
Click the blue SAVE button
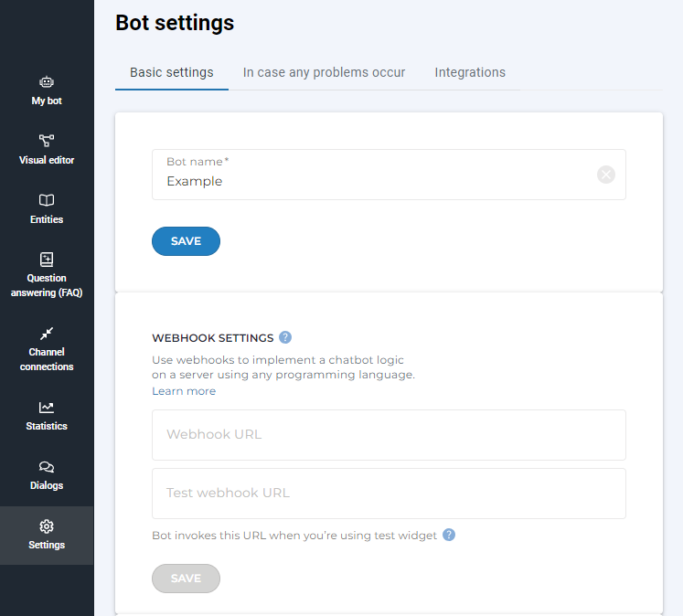(x=186, y=241)
